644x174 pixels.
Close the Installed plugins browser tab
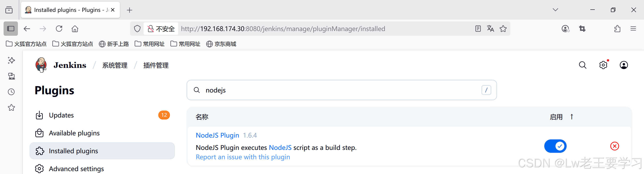click(113, 10)
